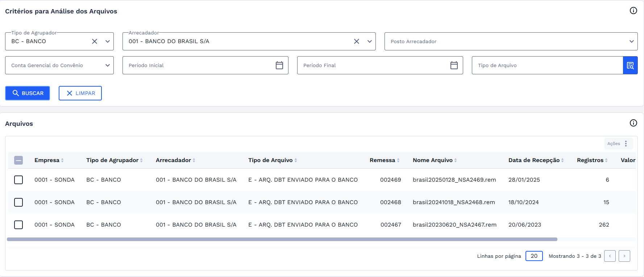The height and width of the screenshot is (277, 644).
Task: Click info icon in Critérios section header
Action: click(x=633, y=11)
